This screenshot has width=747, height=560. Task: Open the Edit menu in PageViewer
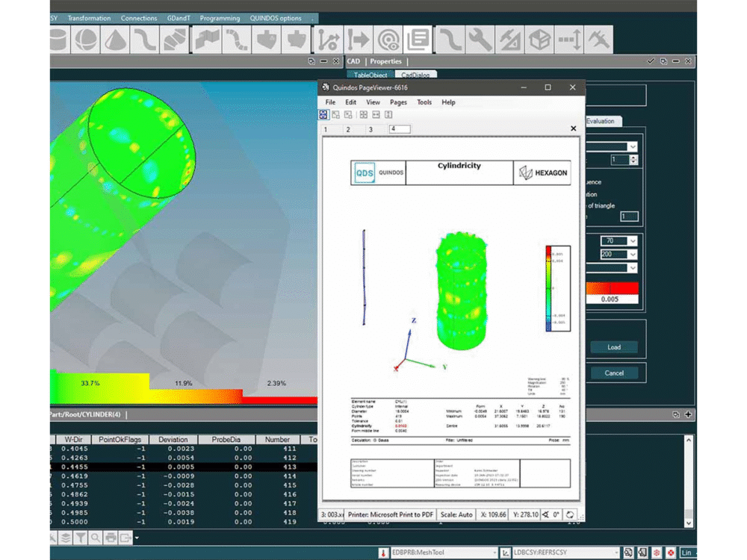tap(350, 102)
